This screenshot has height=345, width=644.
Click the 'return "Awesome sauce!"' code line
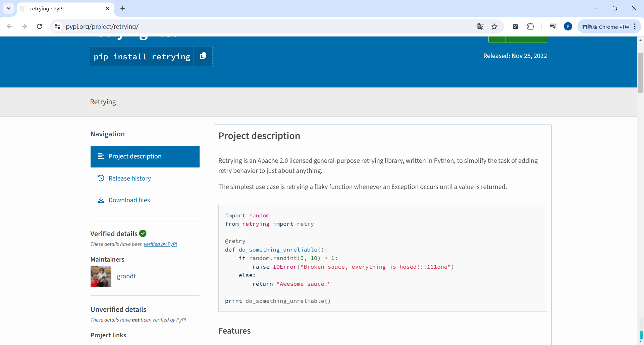291,284
